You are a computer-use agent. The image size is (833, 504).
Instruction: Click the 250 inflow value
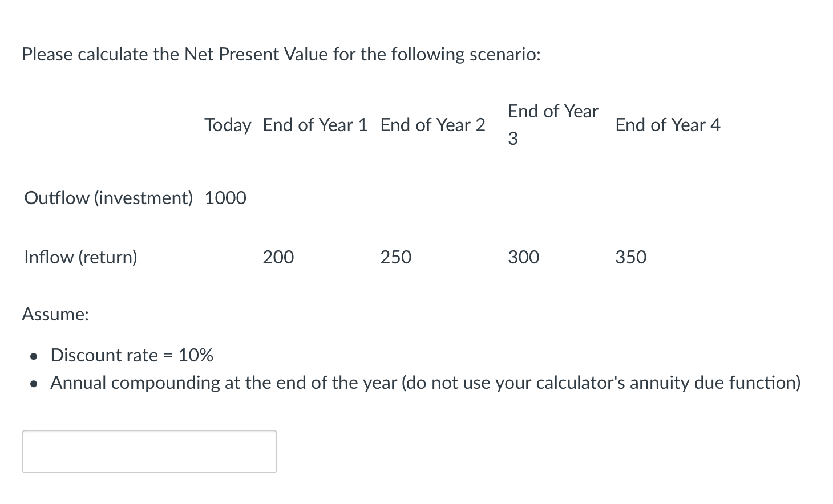click(x=395, y=257)
